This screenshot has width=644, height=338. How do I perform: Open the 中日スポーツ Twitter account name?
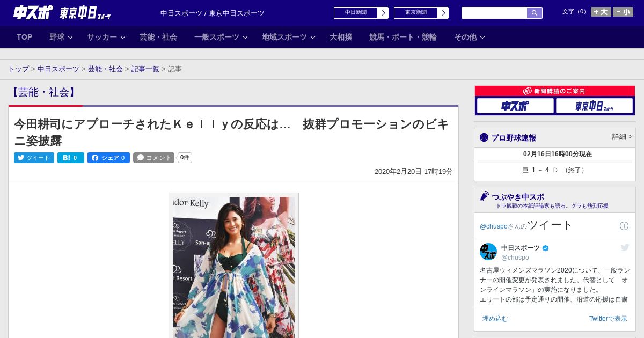[521, 248]
